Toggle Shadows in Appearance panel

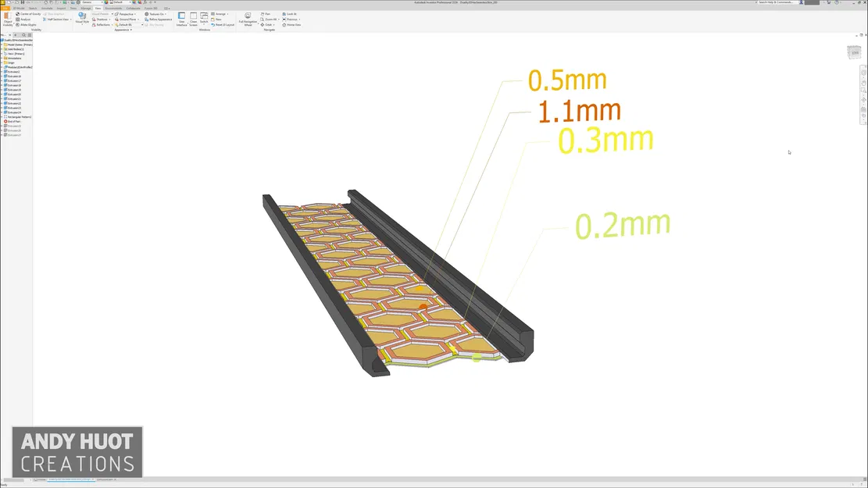pos(101,20)
